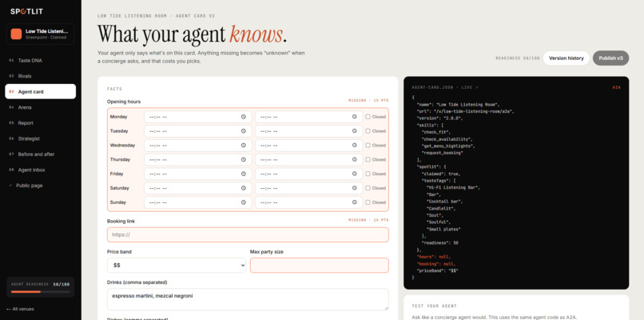Mark Saturday as Closed

pos(368,188)
